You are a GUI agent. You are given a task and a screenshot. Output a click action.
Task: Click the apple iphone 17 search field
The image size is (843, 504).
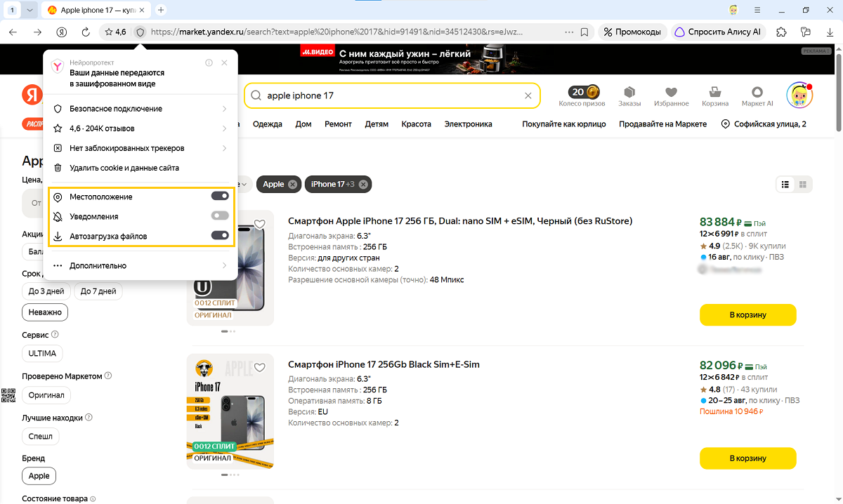coord(393,95)
